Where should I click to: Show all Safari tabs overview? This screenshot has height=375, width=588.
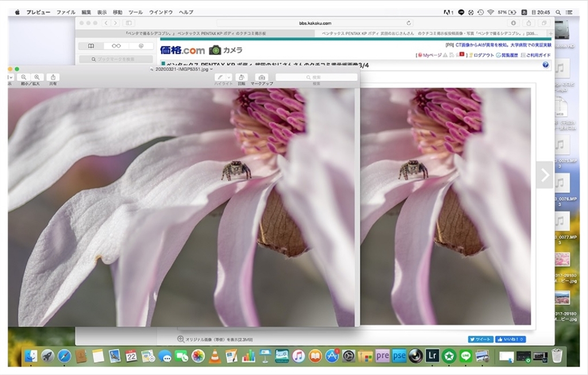(544, 23)
